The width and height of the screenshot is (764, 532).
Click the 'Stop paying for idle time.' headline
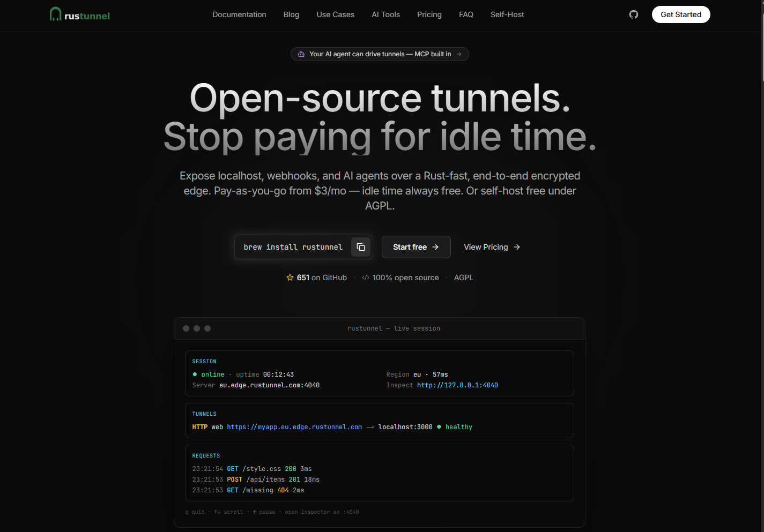pyautogui.click(x=380, y=137)
